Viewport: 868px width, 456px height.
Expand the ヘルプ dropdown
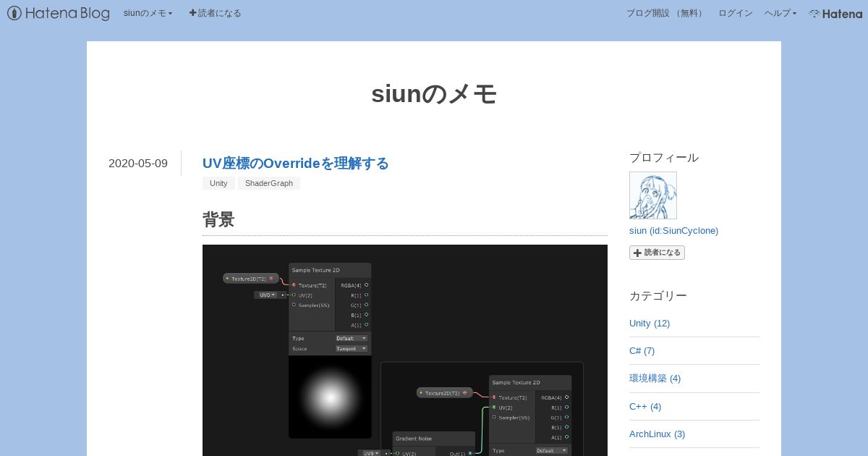tap(780, 13)
